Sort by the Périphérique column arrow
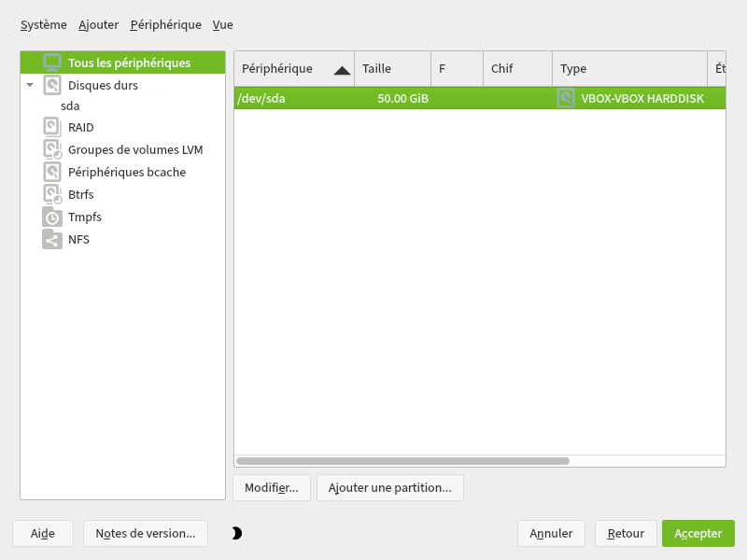 pos(342,70)
